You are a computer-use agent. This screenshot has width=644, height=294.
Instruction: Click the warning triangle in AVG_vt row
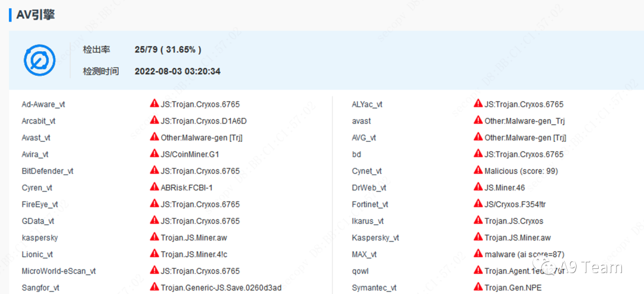[x=478, y=137]
